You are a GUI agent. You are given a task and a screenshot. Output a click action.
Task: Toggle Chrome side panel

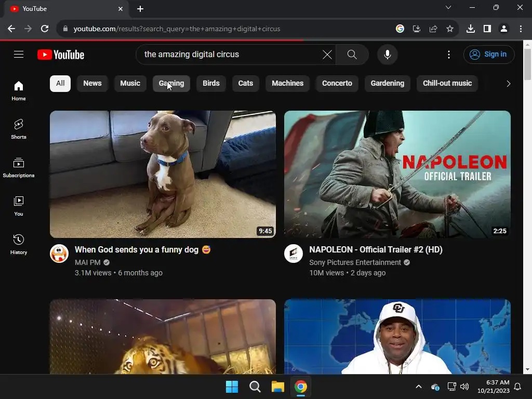click(487, 29)
